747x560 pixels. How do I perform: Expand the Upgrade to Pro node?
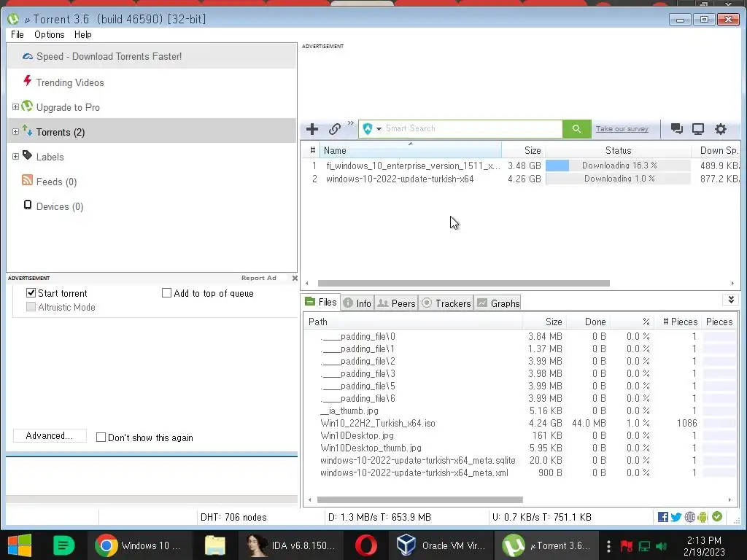pyautogui.click(x=15, y=106)
